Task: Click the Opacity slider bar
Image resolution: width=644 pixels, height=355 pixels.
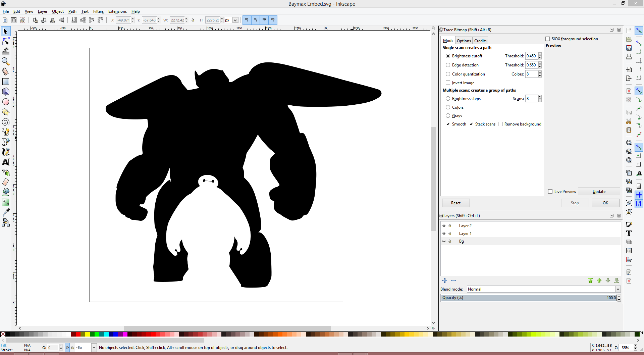Action: click(x=529, y=298)
